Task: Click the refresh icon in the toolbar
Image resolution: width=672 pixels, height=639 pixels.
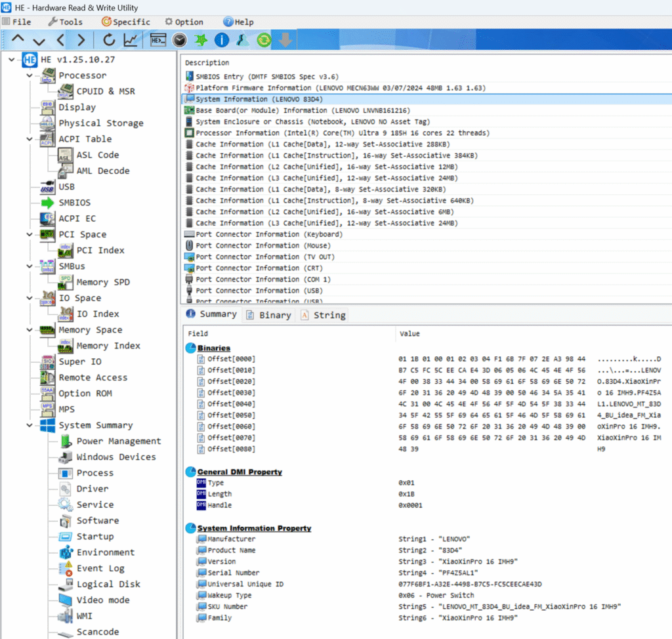Action: point(109,40)
